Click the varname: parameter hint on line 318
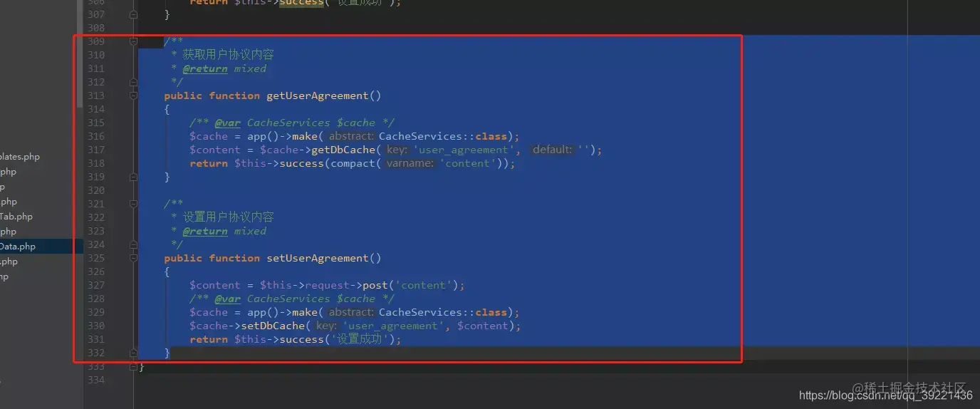Screen dimensions: 980x409 tap(410, 163)
